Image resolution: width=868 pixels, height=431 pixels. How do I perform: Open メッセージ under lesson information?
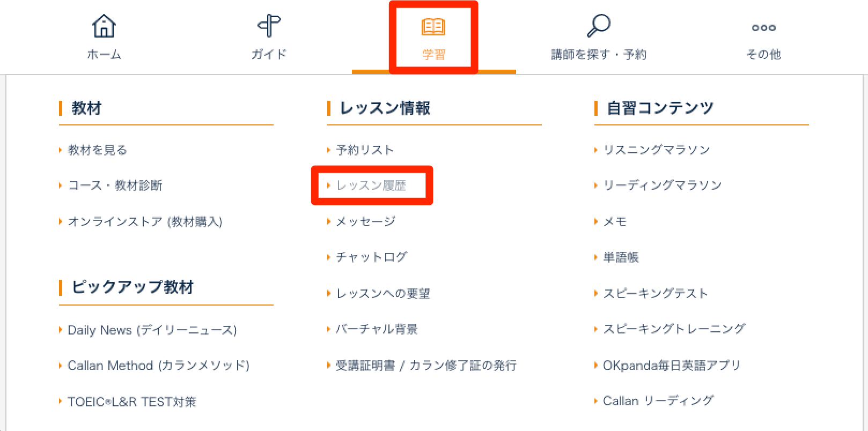[366, 221]
